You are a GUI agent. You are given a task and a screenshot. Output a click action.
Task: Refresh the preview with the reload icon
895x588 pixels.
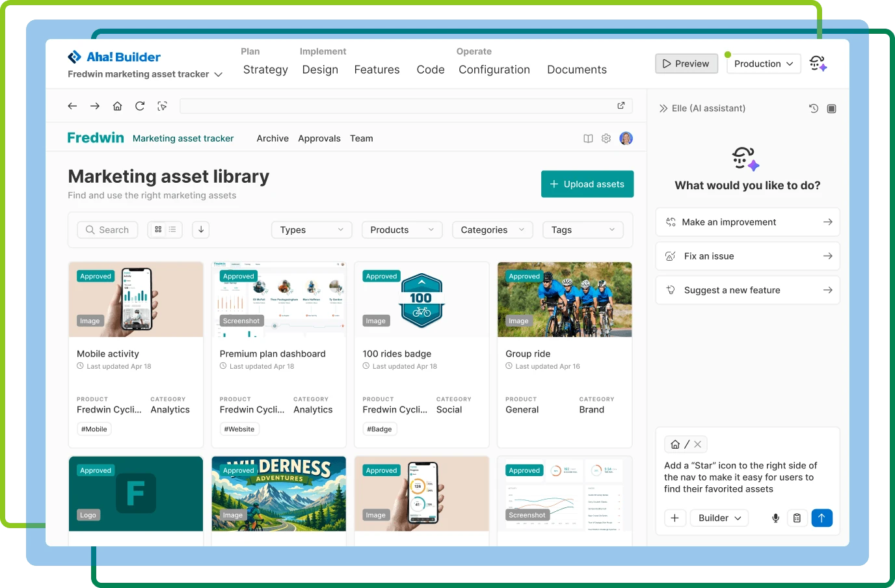click(x=139, y=105)
